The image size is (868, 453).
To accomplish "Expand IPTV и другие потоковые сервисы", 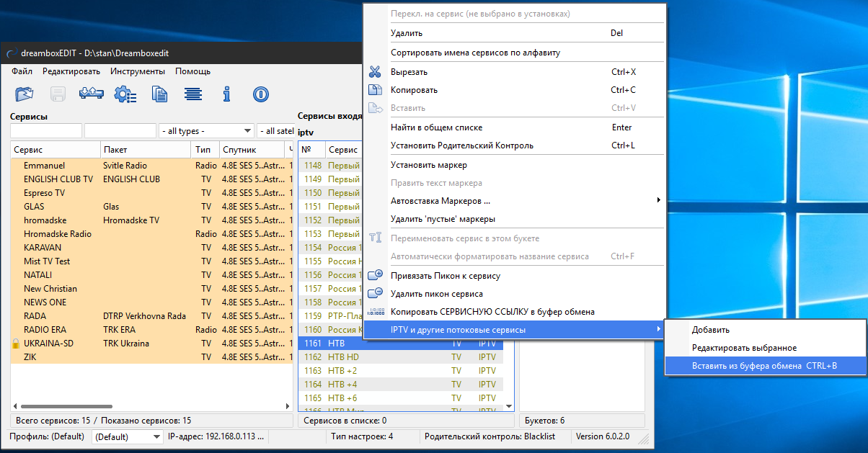I will 515,330.
